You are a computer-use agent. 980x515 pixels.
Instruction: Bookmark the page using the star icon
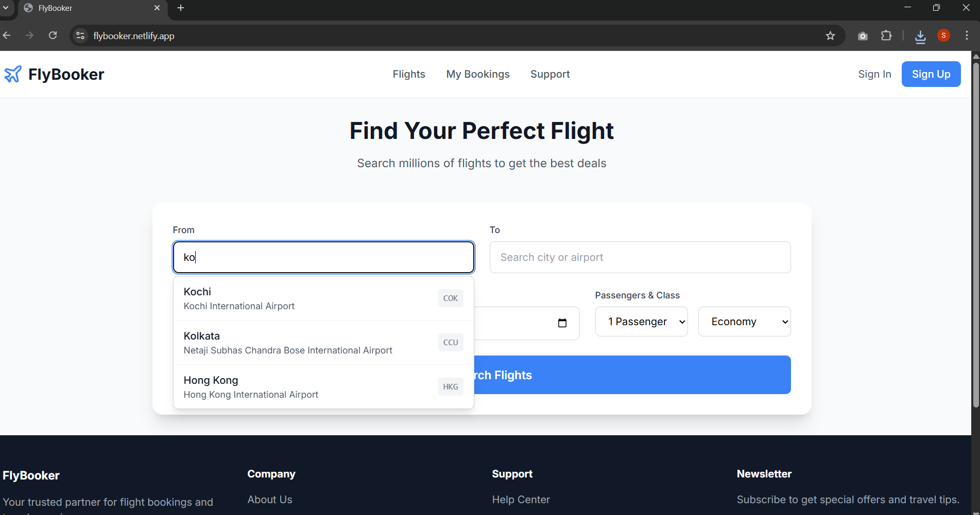(x=830, y=35)
